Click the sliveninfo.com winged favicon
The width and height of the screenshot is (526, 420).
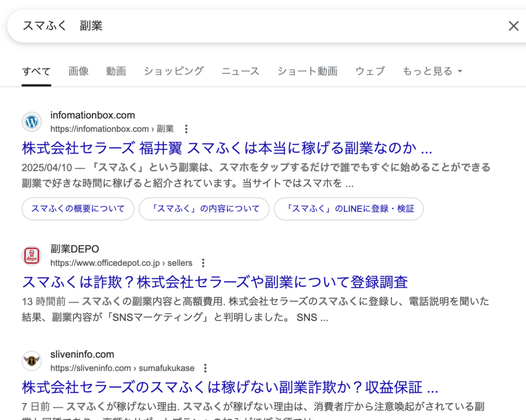pyautogui.click(x=32, y=361)
